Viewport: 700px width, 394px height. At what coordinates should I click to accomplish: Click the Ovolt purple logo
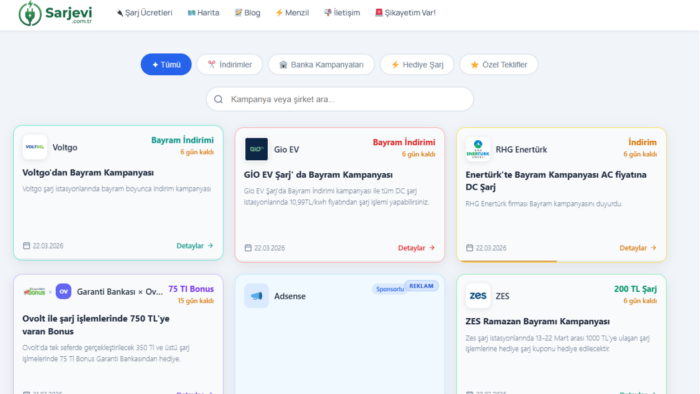point(63,291)
